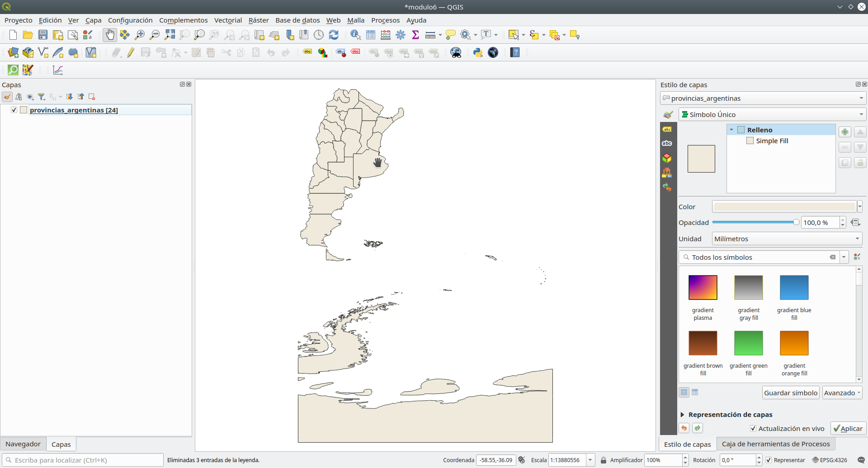Save the project with the floppy icon
The height and width of the screenshot is (468, 868).
43,35
